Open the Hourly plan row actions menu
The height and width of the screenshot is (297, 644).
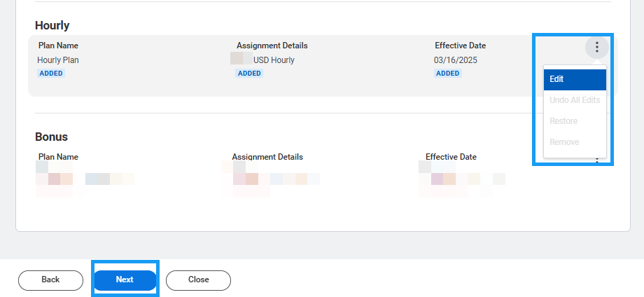point(596,48)
